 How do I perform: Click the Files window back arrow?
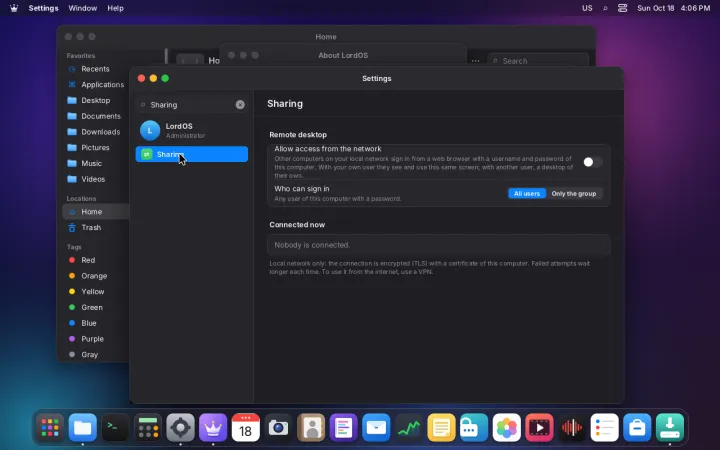(x=184, y=61)
